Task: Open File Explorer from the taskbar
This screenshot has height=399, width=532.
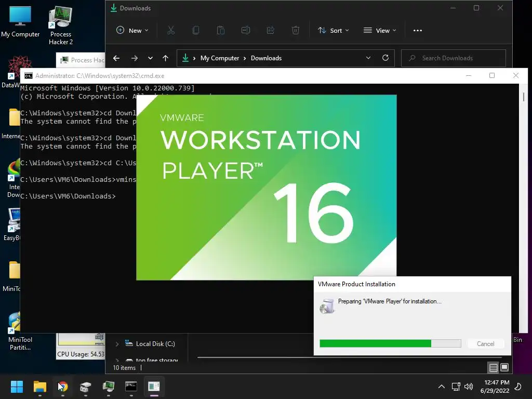Action: (x=39, y=387)
